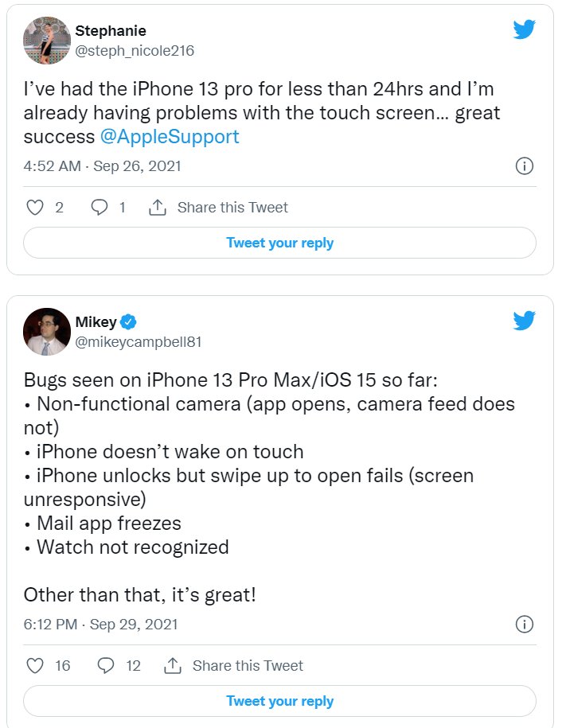Click Mikey's verified badge
This screenshot has width=562, height=728.
click(x=129, y=322)
